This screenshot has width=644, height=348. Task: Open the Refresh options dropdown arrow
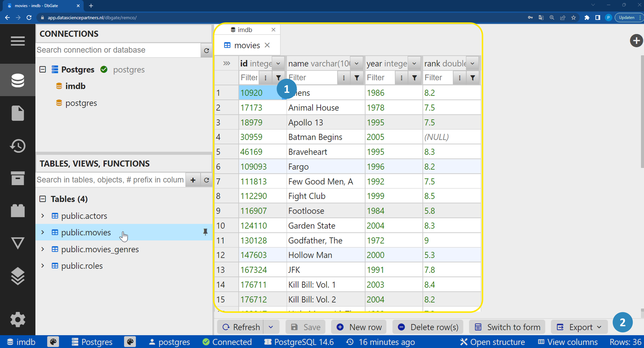(x=271, y=327)
